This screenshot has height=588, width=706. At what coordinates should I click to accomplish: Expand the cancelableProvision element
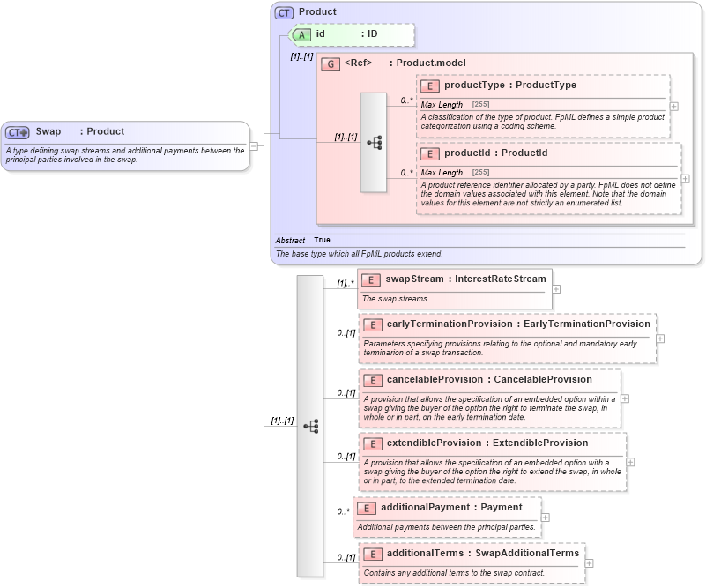click(x=625, y=398)
